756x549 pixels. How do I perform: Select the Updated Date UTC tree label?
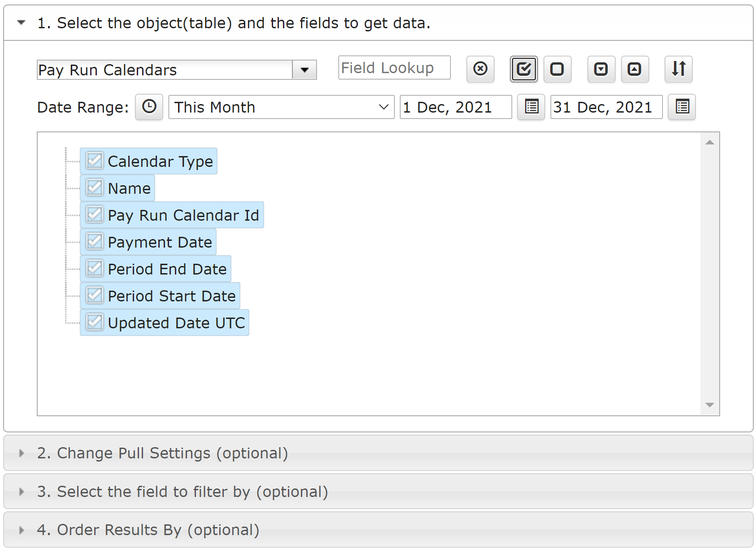pyautogui.click(x=176, y=323)
